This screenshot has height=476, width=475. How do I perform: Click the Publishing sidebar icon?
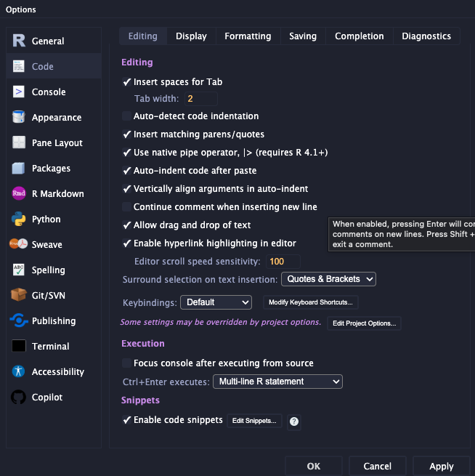click(19, 321)
